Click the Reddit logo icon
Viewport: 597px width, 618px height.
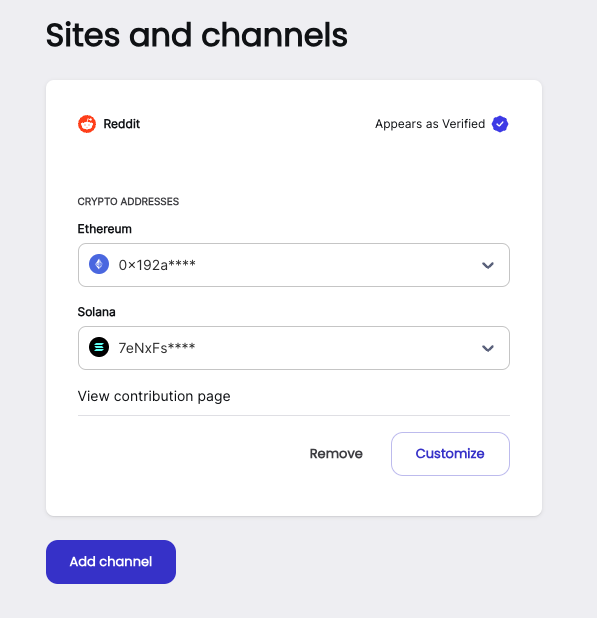click(87, 124)
